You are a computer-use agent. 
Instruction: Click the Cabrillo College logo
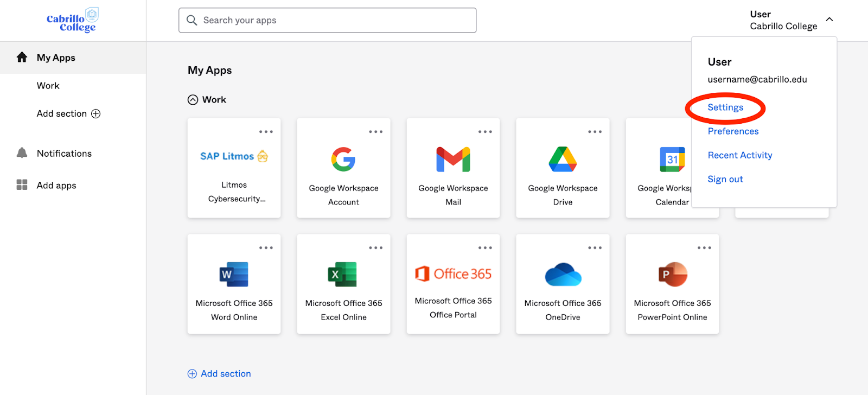tap(72, 21)
